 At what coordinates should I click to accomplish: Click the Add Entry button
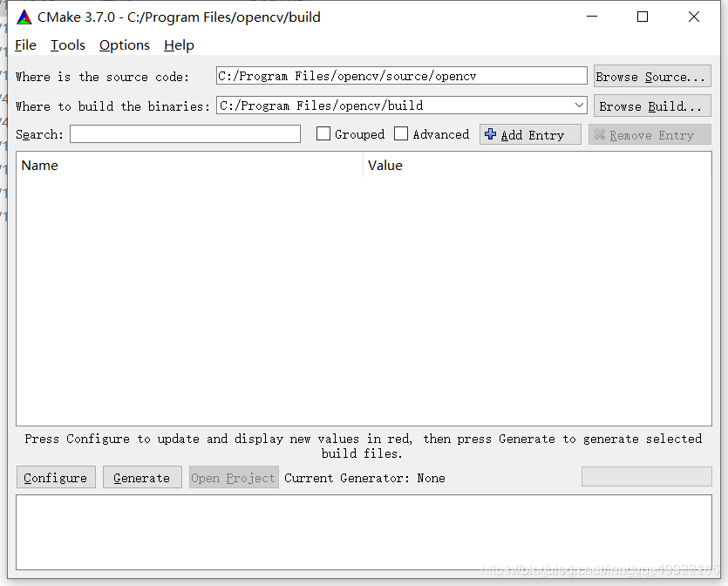pos(530,134)
